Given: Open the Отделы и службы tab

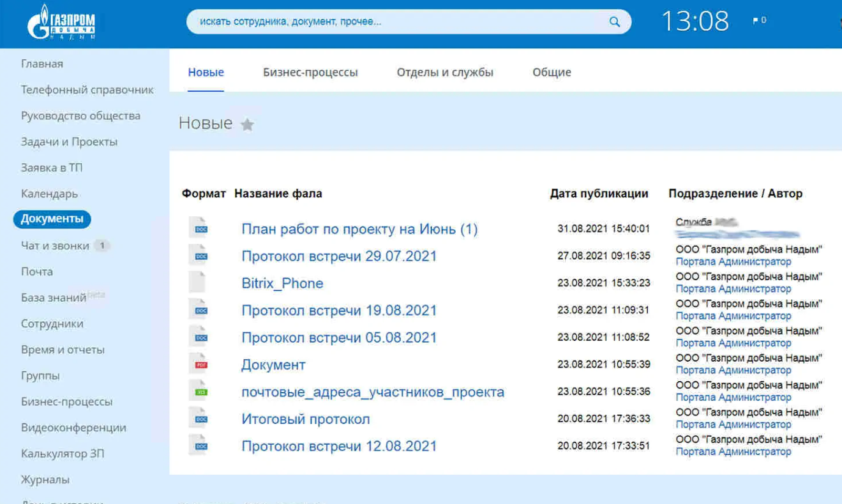Looking at the screenshot, I should pos(445,72).
